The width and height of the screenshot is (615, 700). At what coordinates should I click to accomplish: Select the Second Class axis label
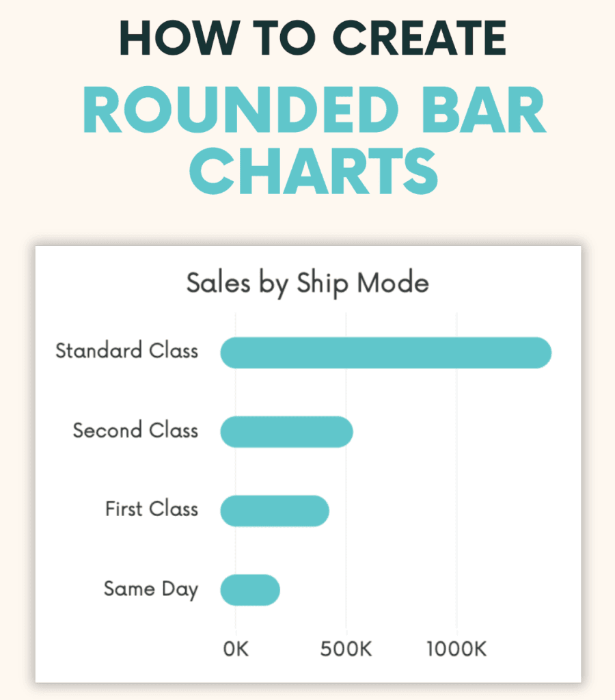(x=135, y=431)
